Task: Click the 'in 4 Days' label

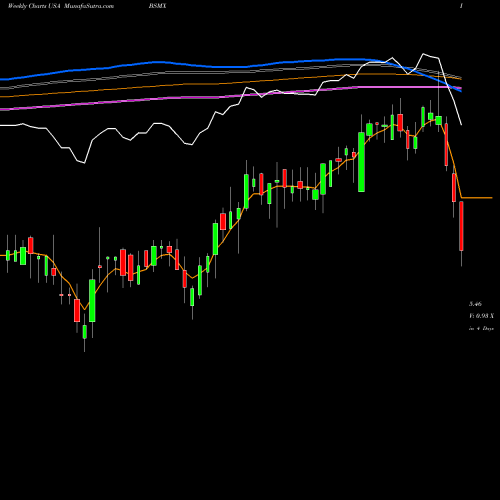Action: [481, 328]
